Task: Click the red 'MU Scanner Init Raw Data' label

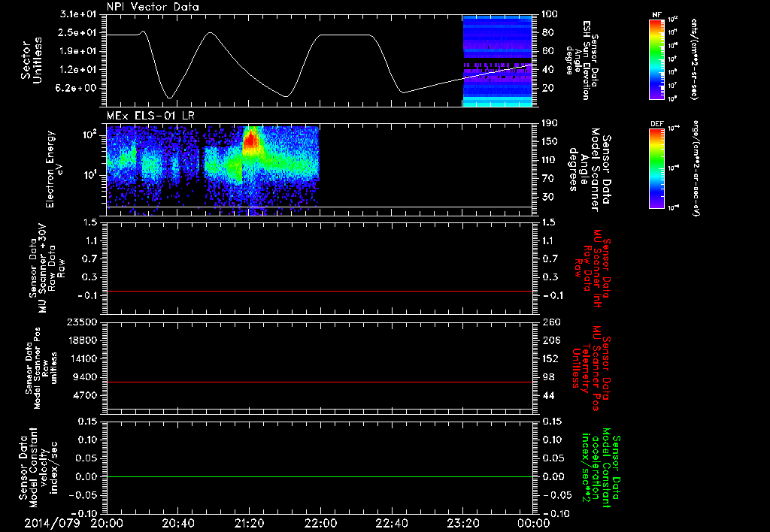Action: click(x=592, y=268)
